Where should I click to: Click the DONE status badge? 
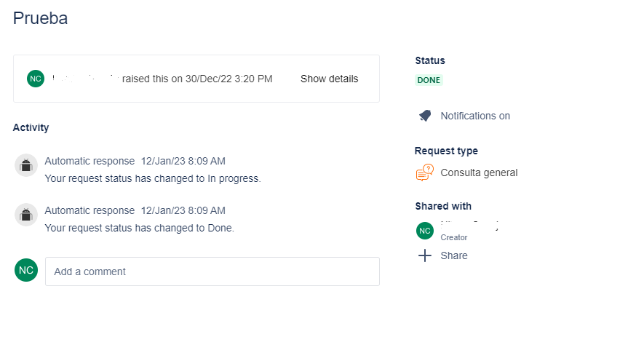[429, 80]
